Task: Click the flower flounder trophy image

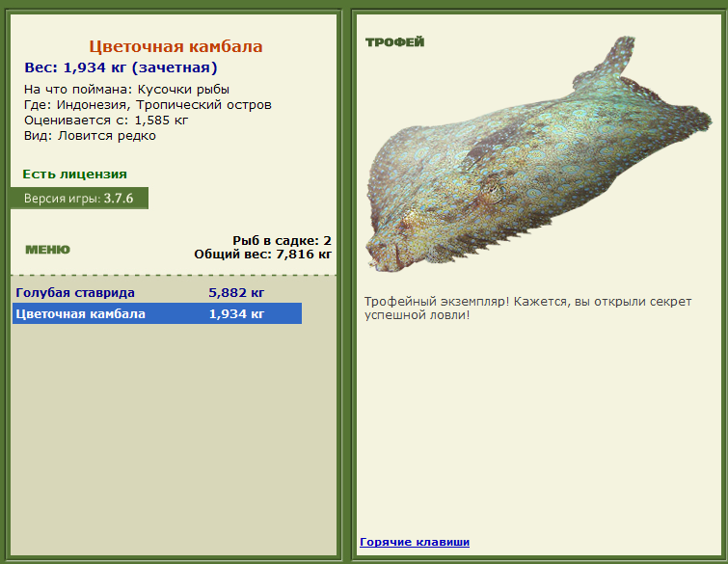Action: coord(539,155)
